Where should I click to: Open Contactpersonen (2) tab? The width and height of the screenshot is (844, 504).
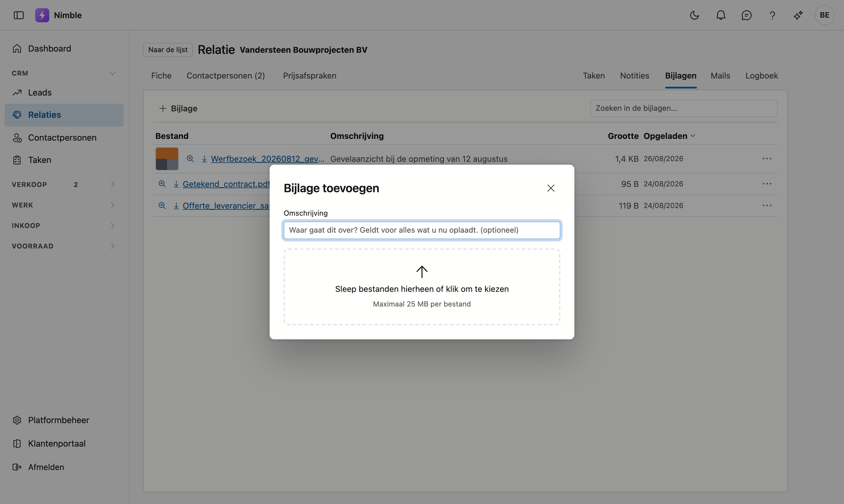tap(226, 76)
